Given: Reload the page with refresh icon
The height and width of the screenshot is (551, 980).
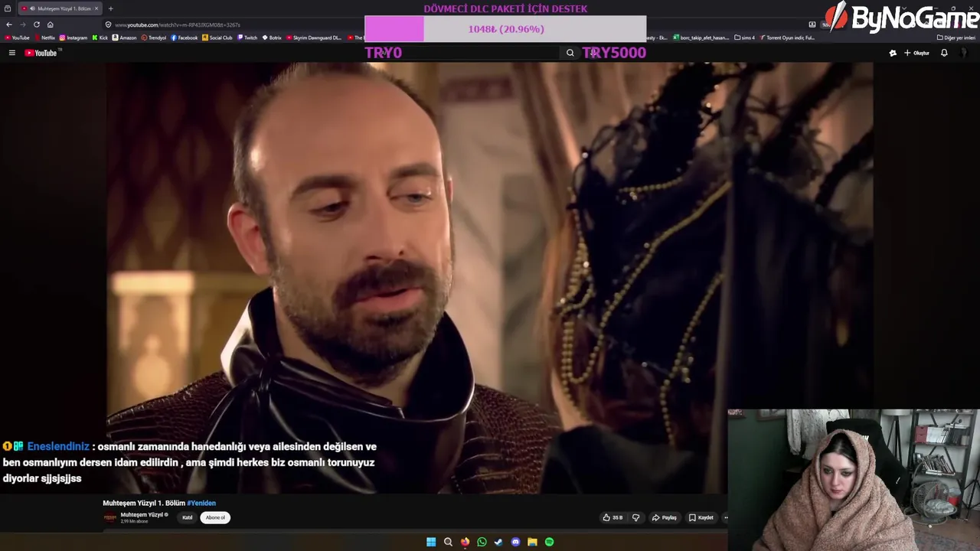Looking at the screenshot, I should [x=36, y=24].
